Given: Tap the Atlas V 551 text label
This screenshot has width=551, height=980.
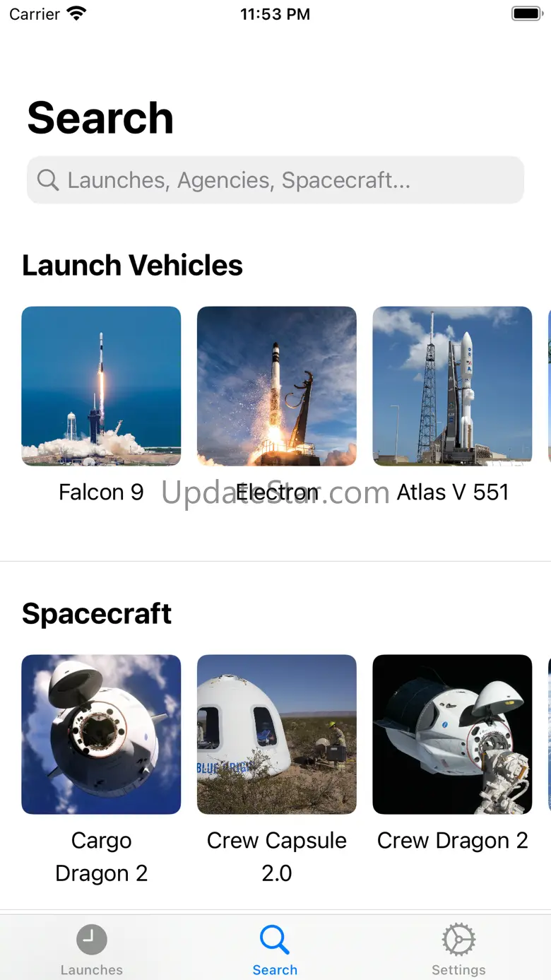Looking at the screenshot, I should tap(453, 492).
